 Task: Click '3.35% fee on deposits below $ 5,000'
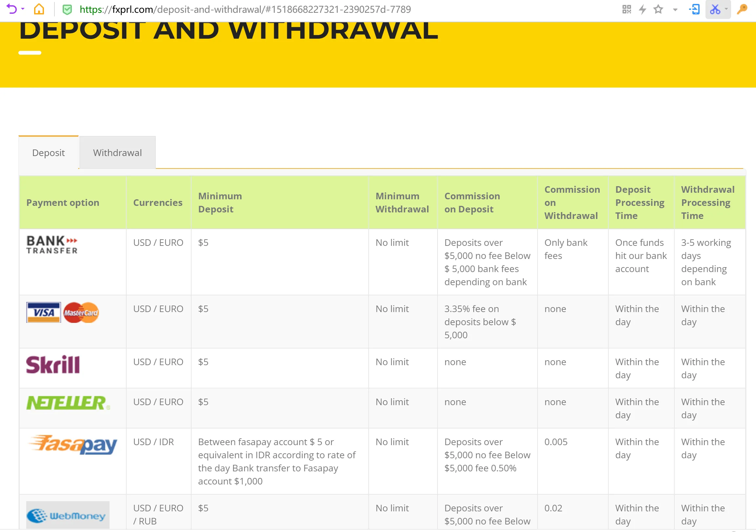click(x=480, y=322)
